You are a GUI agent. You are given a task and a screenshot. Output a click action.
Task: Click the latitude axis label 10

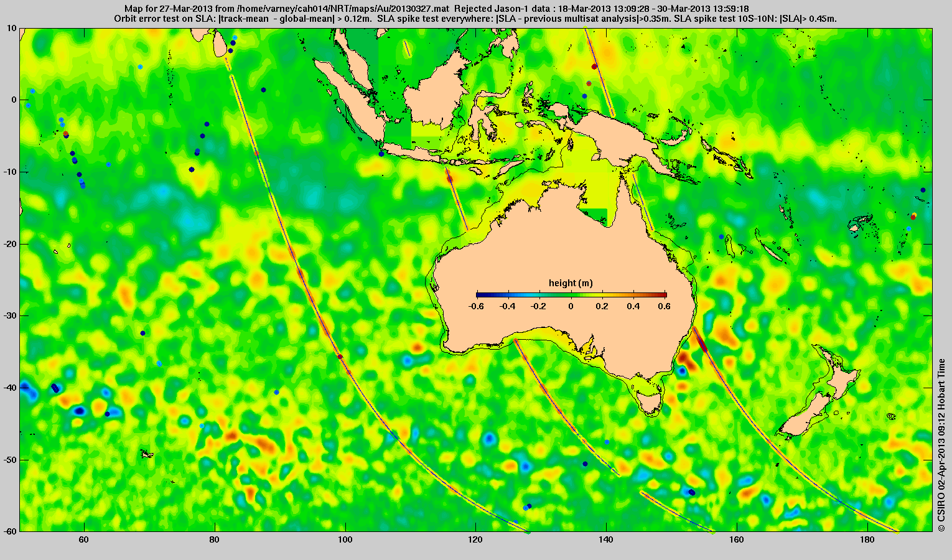pyautogui.click(x=12, y=28)
